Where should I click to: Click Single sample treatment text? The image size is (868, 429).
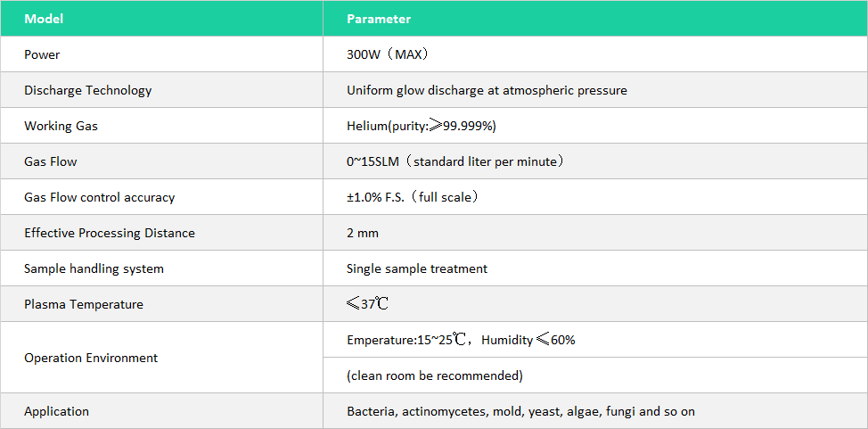(x=416, y=268)
